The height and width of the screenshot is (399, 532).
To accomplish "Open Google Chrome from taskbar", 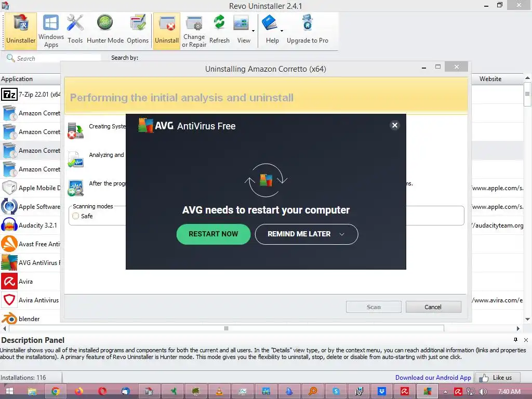I will (55, 391).
